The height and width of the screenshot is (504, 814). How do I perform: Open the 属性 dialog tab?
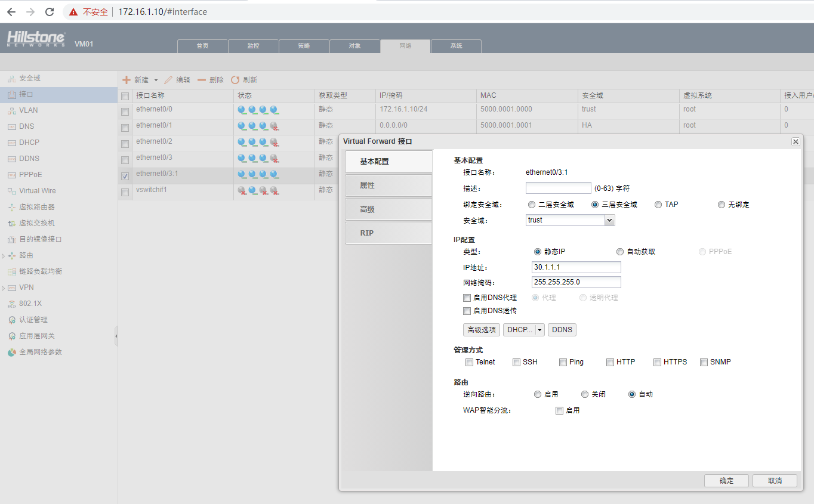pyautogui.click(x=388, y=185)
